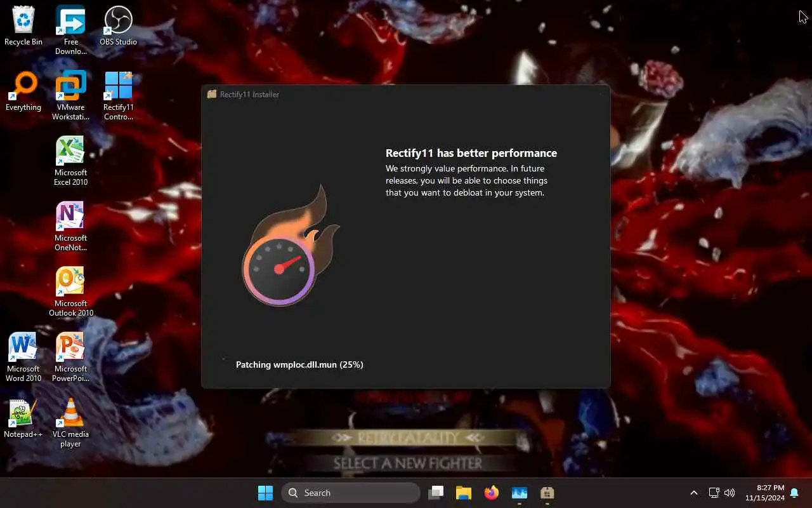
Task: Select the Rectify11 Control Center shortcut
Action: [x=118, y=96]
